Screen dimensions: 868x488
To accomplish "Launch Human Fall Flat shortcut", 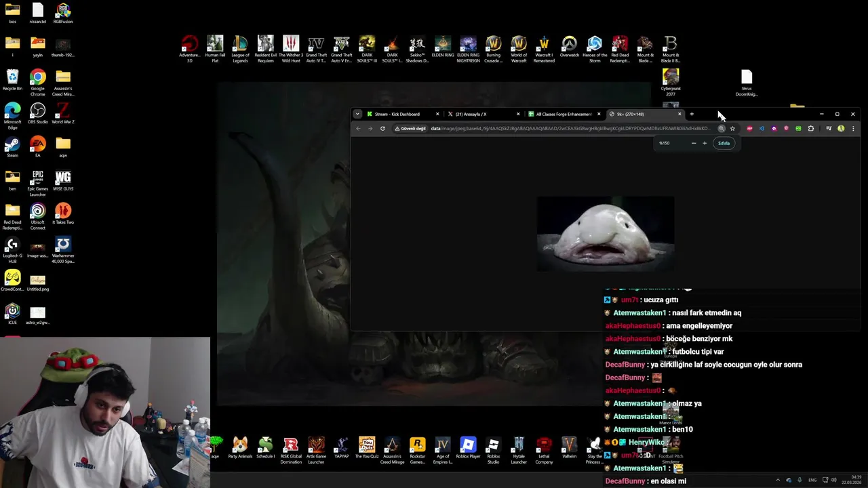I will coord(215,49).
